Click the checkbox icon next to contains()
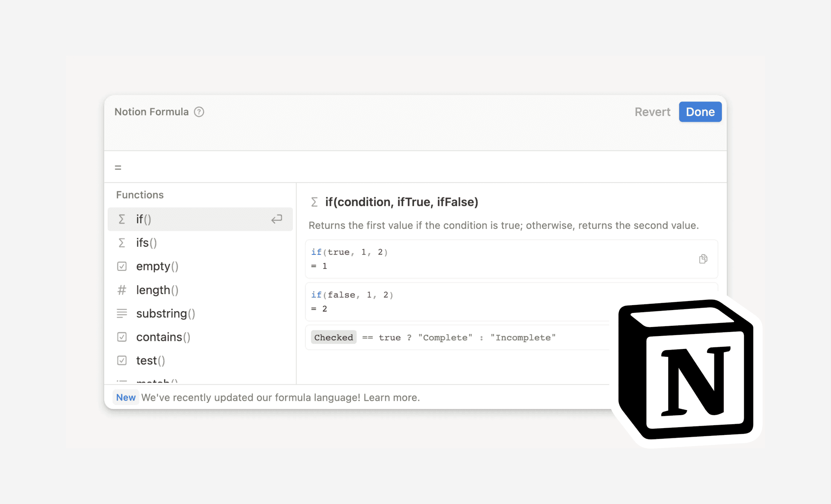 (x=122, y=336)
